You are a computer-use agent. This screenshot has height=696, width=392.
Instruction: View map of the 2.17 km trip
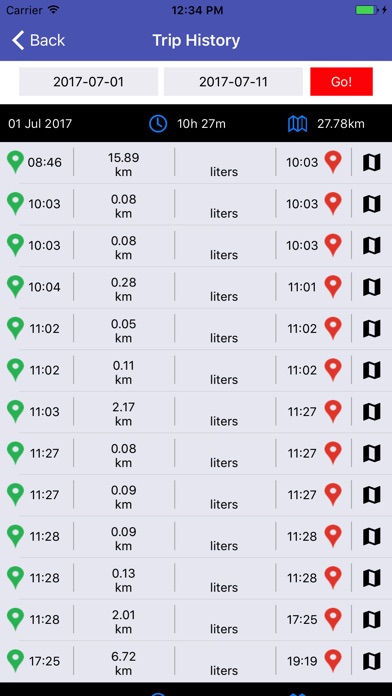pos(372,412)
